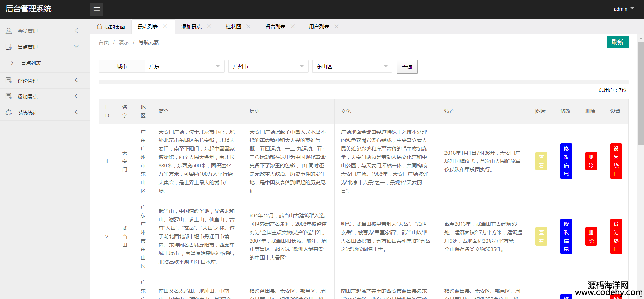
Task: Click the 后台管理系统 title logo
Action: click(x=28, y=9)
